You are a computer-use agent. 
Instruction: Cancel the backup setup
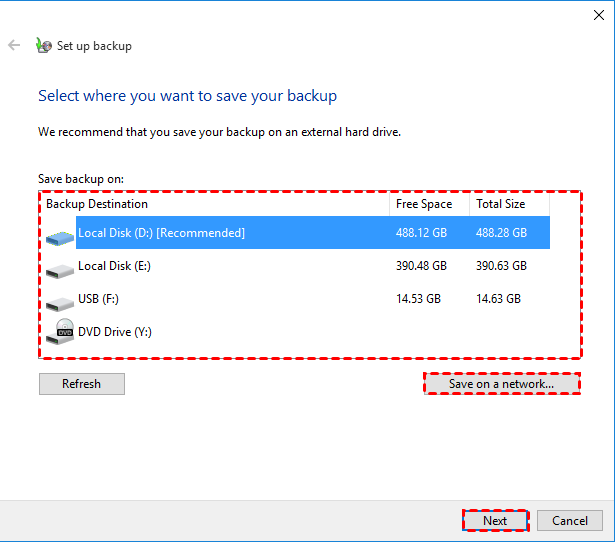coord(570,520)
